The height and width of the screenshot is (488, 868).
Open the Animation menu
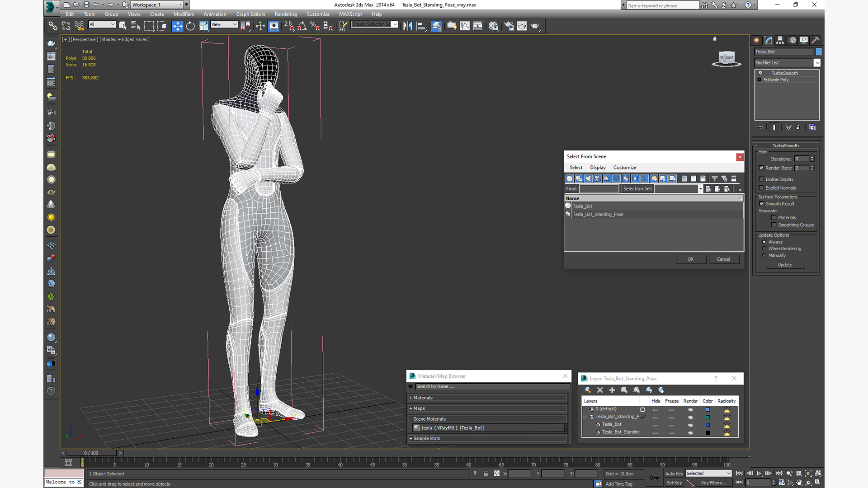pyautogui.click(x=215, y=14)
